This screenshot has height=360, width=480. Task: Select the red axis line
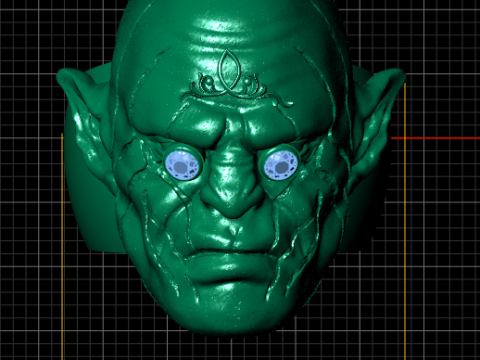[x=436, y=138]
